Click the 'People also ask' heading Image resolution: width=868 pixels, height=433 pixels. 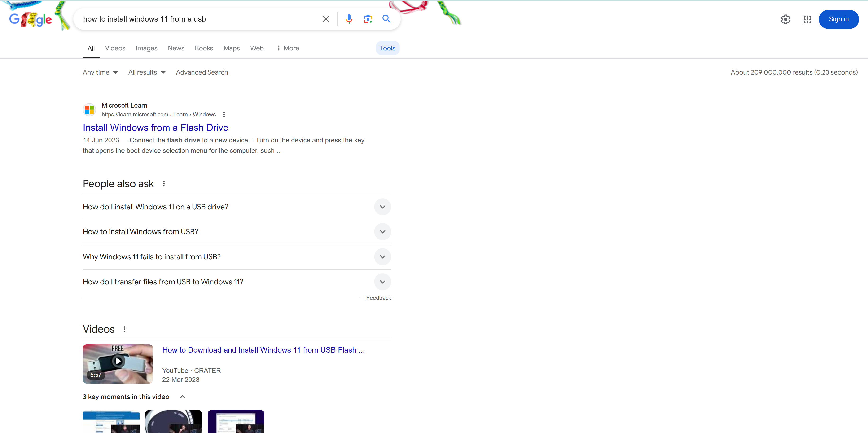118,184
